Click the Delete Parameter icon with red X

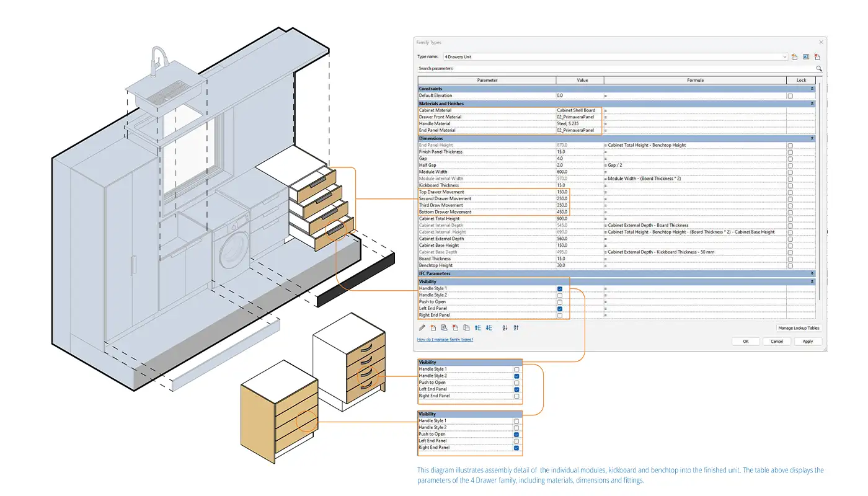(x=455, y=327)
